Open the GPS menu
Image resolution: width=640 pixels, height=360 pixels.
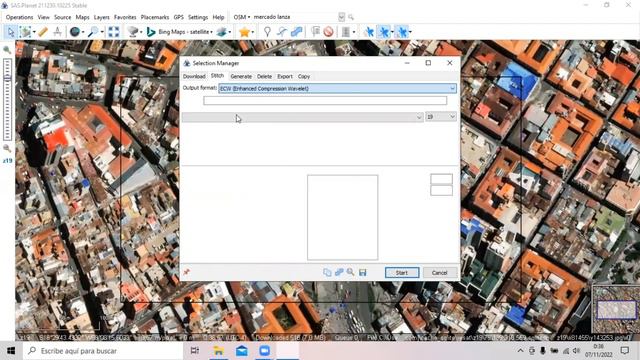click(178, 17)
